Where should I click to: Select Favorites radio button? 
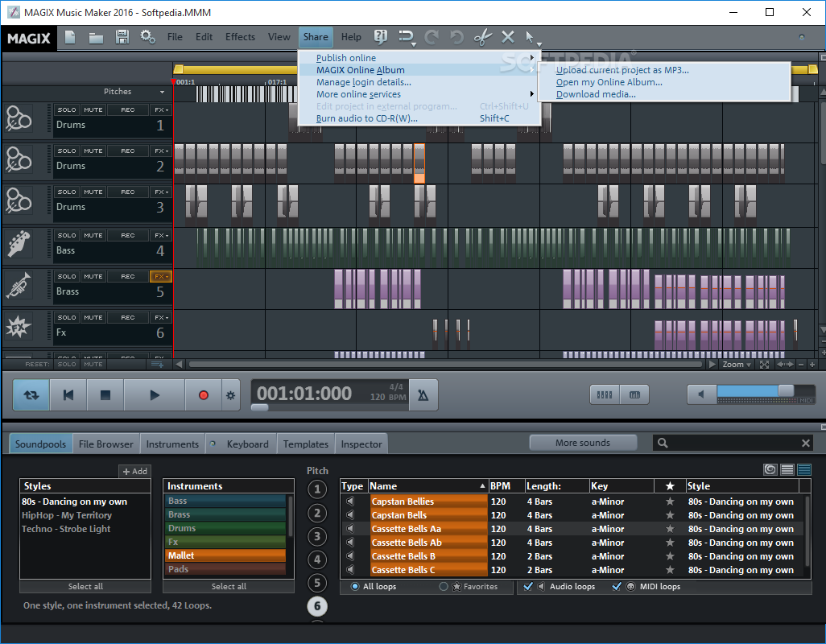click(x=444, y=587)
